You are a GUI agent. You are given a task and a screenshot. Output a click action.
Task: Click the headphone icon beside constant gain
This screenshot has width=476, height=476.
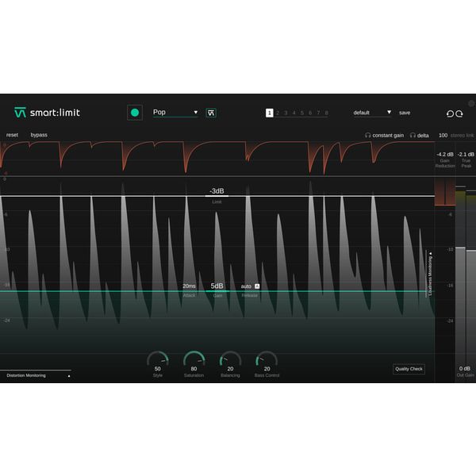coord(368,136)
